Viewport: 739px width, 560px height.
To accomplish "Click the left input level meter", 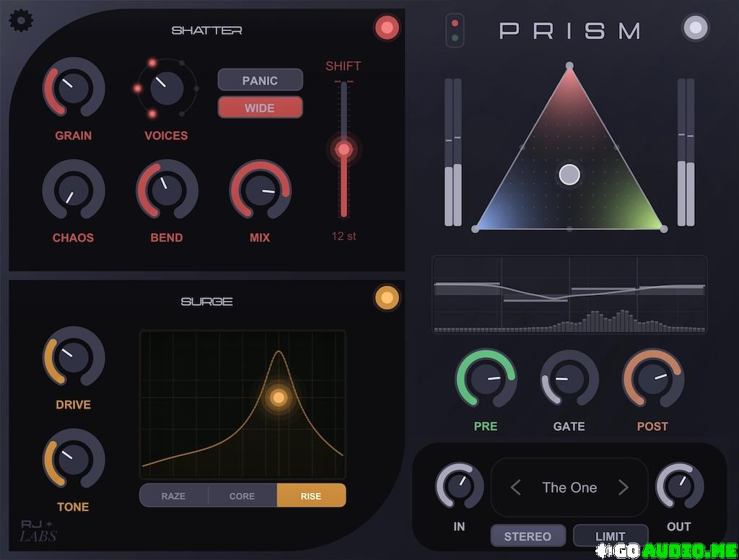I will click(x=453, y=152).
